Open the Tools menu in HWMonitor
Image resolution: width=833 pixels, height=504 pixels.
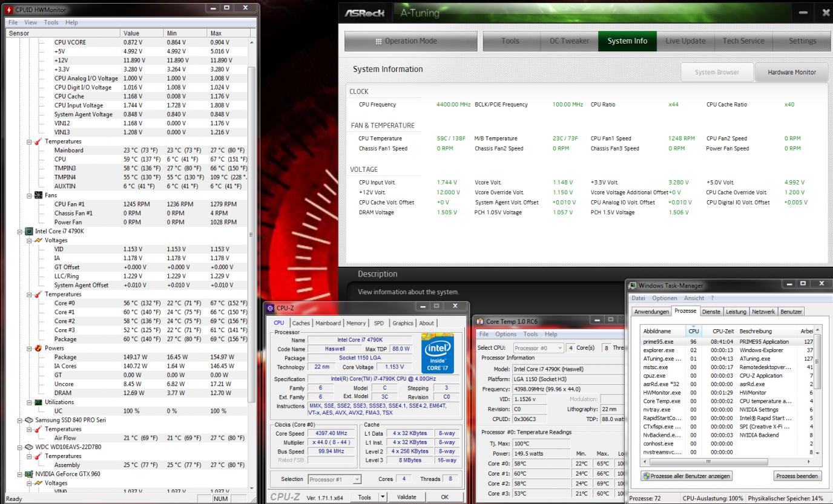[x=51, y=22]
